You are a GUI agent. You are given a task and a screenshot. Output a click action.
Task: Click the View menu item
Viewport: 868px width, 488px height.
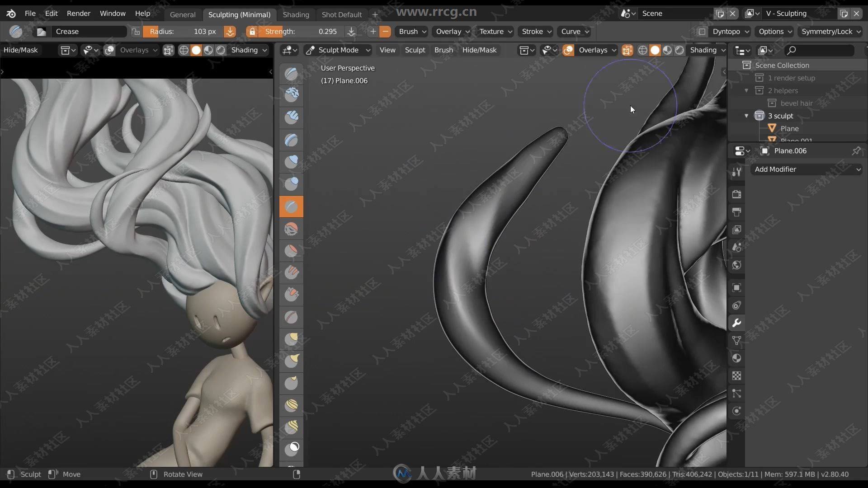tap(387, 49)
